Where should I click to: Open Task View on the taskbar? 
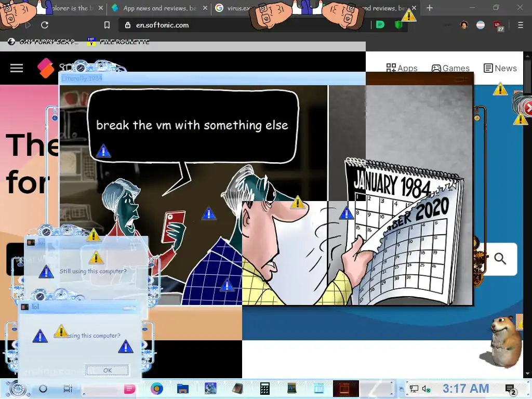tap(68, 389)
